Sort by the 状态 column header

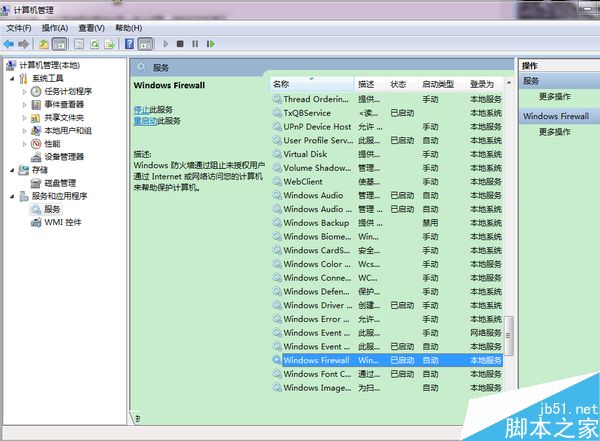[401, 84]
